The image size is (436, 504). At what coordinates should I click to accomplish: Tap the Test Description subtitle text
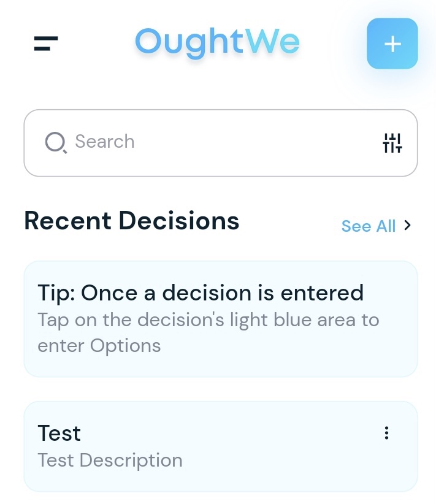[110, 460]
